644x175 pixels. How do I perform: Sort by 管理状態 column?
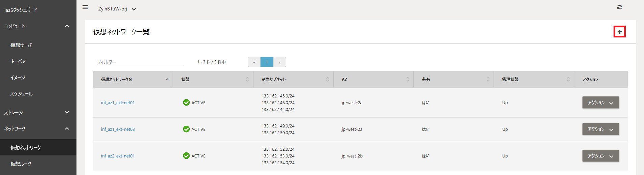point(534,80)
